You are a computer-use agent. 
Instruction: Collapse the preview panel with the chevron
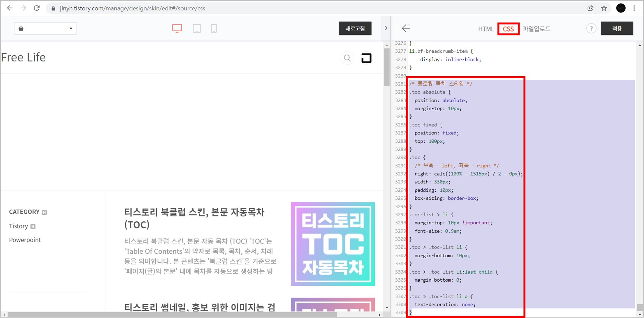click(x=386, y=28)
